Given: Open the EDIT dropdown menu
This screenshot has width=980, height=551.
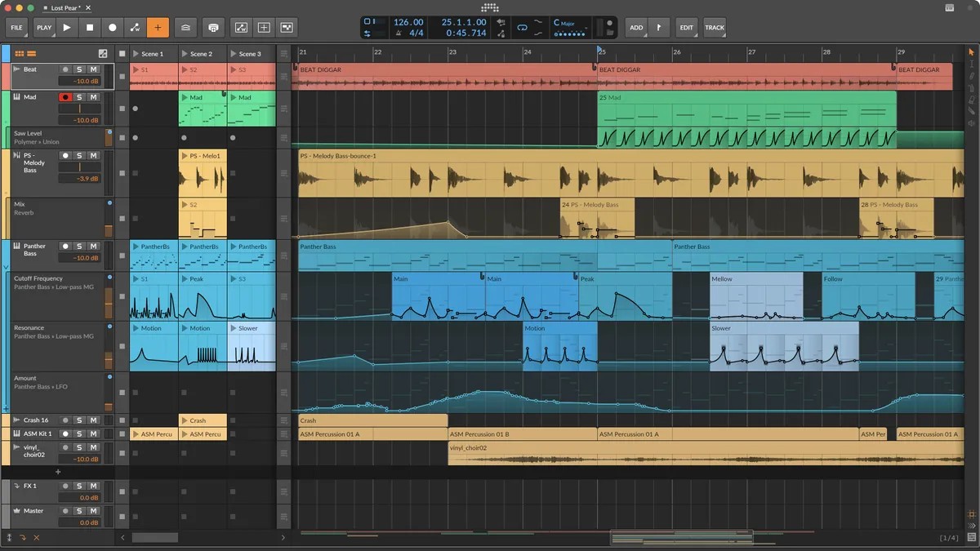Looking at the screenshot, I should [687, 28].
